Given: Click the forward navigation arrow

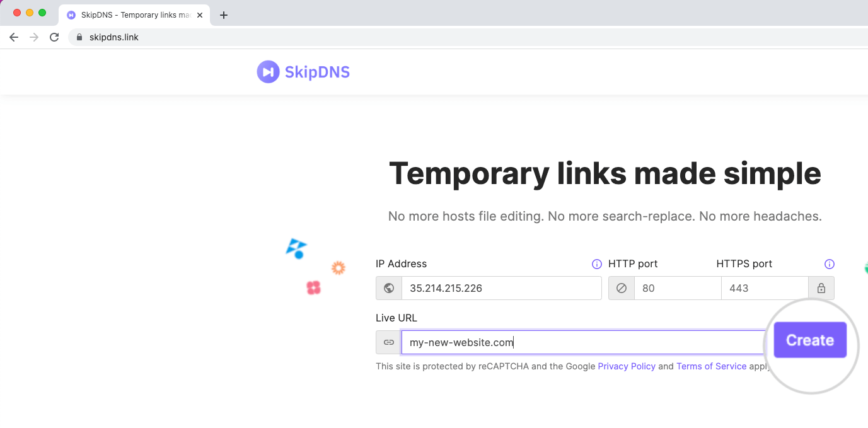Looking at the screenshot, I should [x=34, y=37].
